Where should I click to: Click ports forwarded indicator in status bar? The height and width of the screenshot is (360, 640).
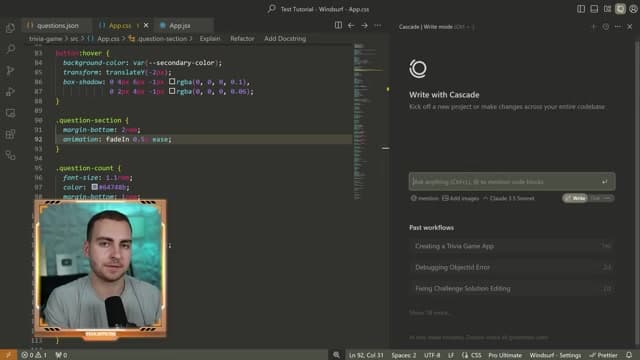coord(61,355)
